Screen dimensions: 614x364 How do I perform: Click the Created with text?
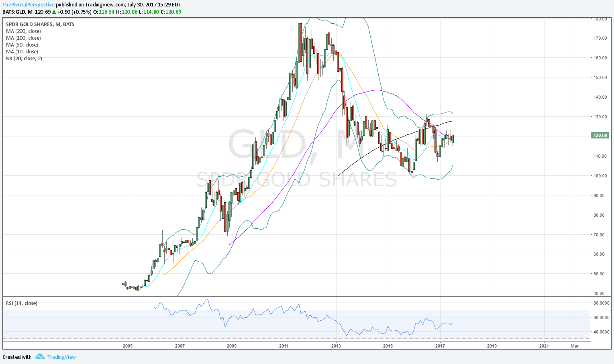17,357
